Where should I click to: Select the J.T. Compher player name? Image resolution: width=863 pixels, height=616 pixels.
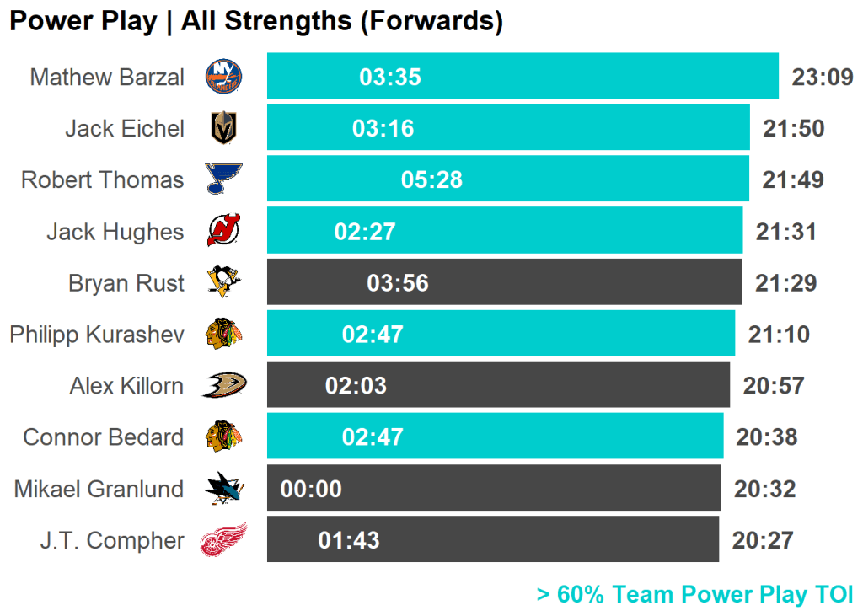pyautogui.click(x=112, y=540)
